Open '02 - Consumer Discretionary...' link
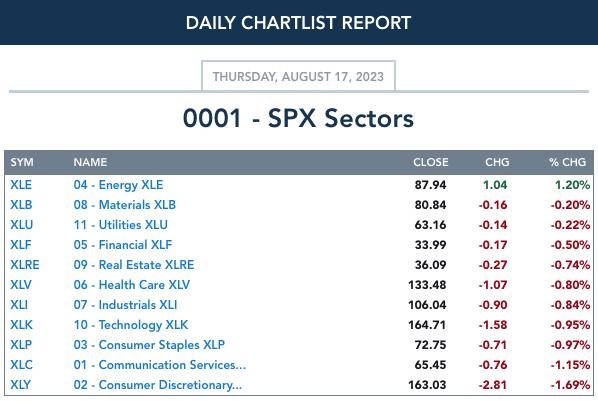The image size is (598, 401). [158, 385]
